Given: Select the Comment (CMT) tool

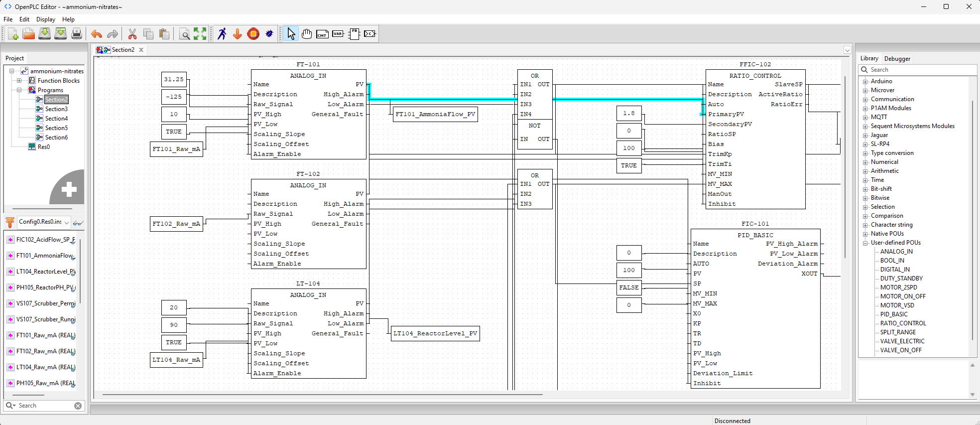Looking at the screenshot, I should [x=322, y=34].
